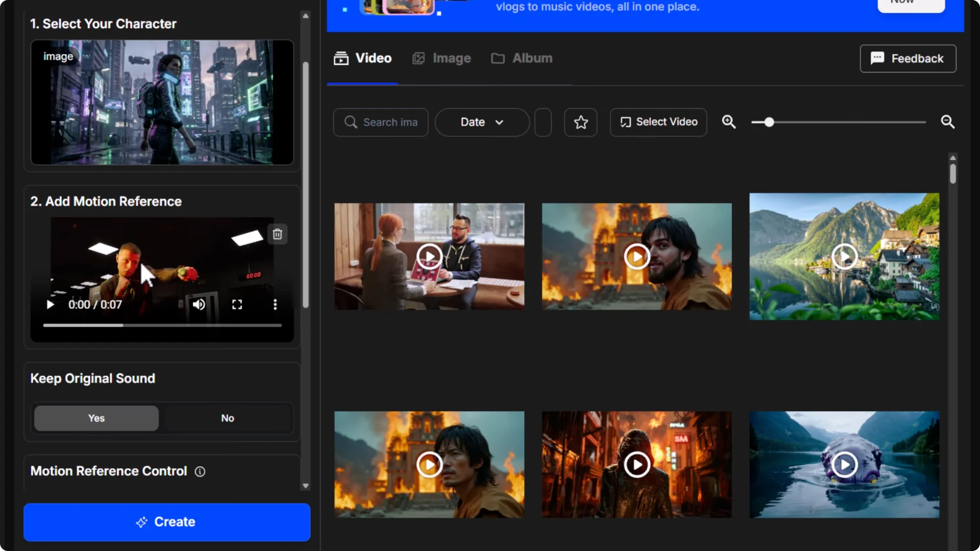Open the info tooltip for Motion Reference Control
This screenshot has width=980, height=551.
click(200, 471)
